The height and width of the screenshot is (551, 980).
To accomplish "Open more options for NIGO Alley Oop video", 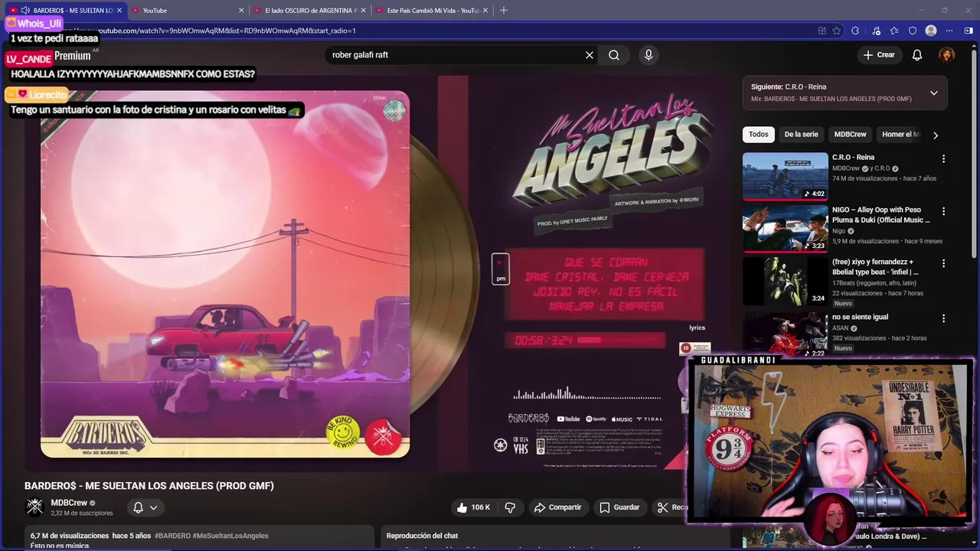I will point(943,211).
